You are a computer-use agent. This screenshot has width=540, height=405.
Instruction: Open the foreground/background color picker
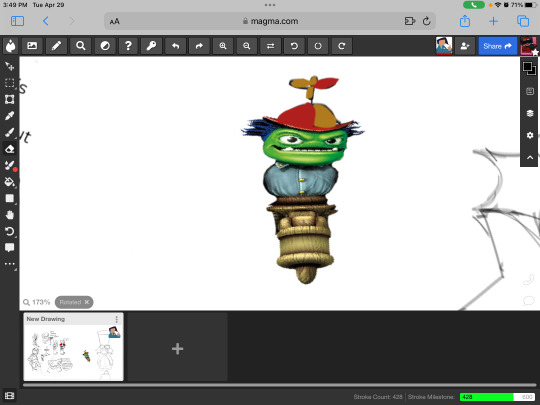(x=529, y=68)
